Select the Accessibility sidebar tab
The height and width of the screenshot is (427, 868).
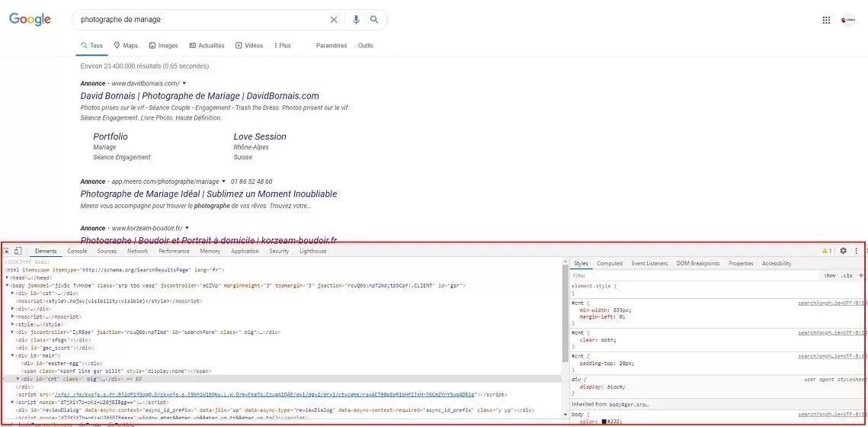click(x=776, y=264)
